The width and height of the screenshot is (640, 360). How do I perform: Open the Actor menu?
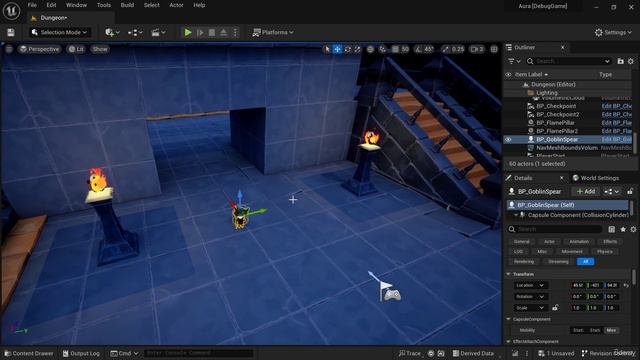pos(176,5)
